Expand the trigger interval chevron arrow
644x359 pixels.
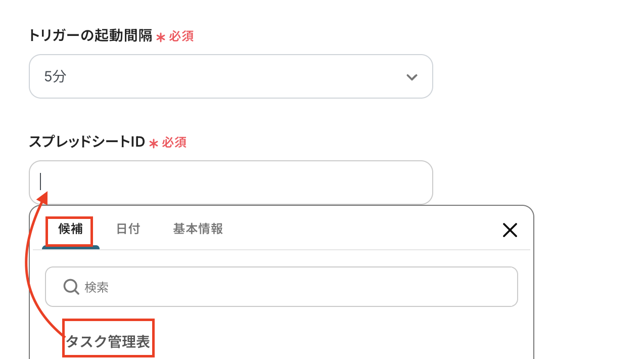[x=411, y=77]
